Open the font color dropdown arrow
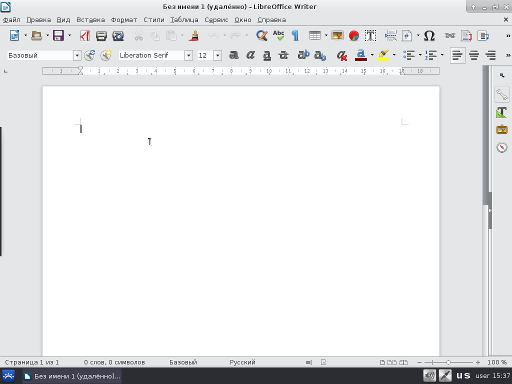Screen dimensions: 512x384 point(372,55)
